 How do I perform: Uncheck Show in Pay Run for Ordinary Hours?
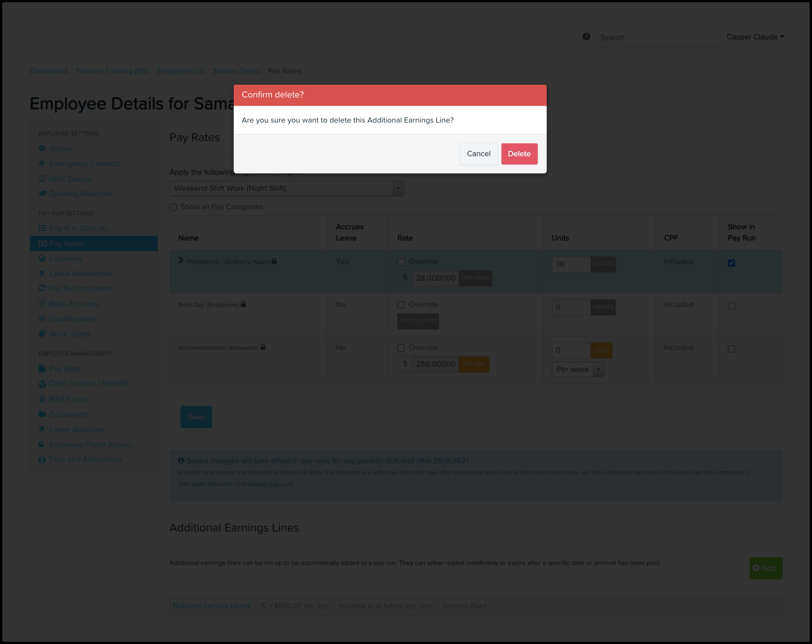pyautogui.click(x=731, y=263)
